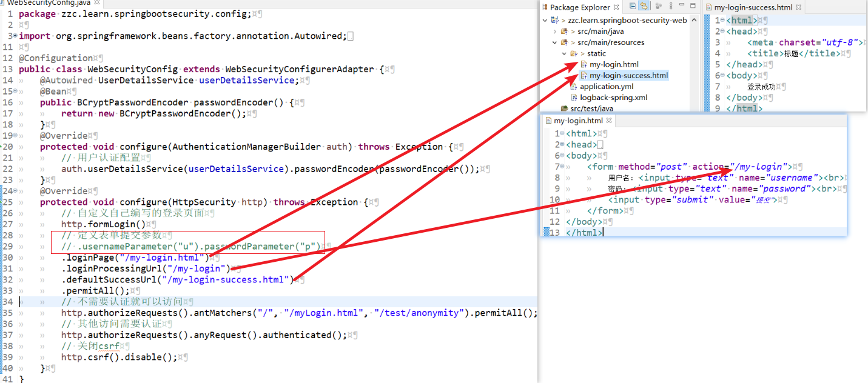This screenshot has width=868, height=383.
Task: Click '.defaultSuccessUrl' line 32
Action: (177, 279)
